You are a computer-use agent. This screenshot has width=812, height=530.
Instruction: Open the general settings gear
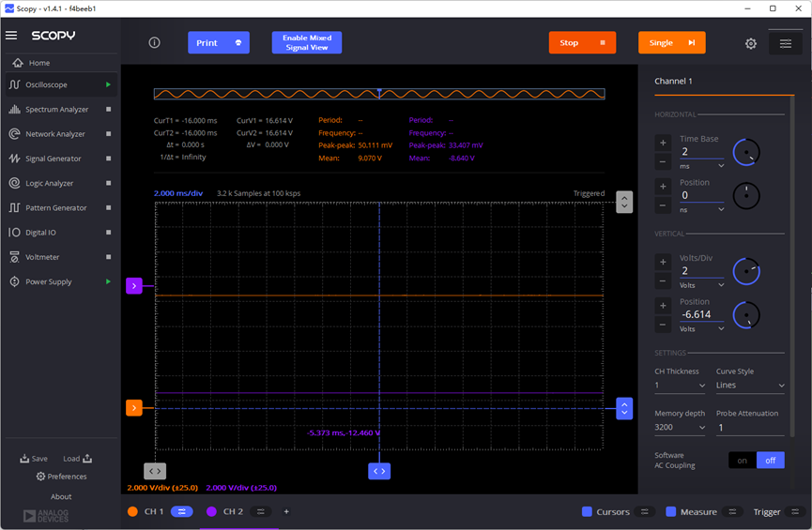click(x=750, y=43)
